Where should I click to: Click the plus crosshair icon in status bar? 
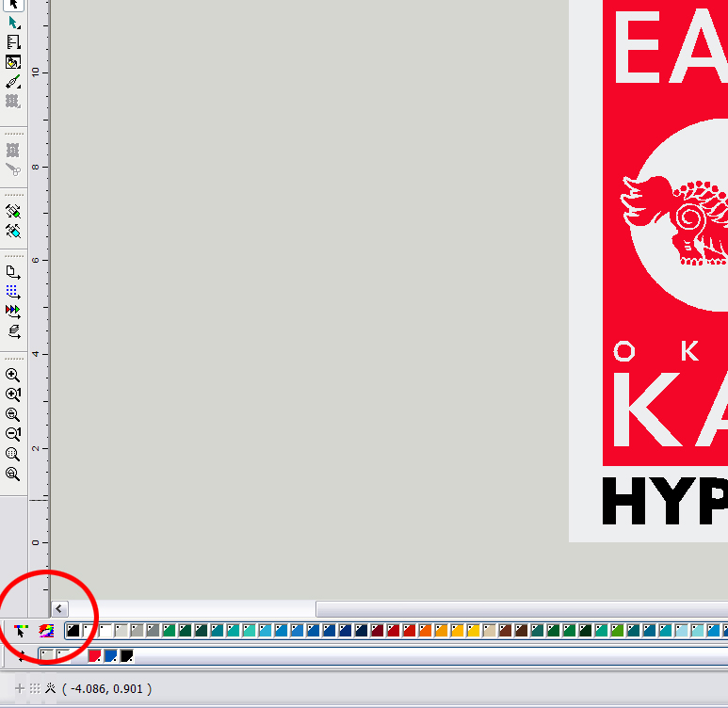(x=20, y=688)
